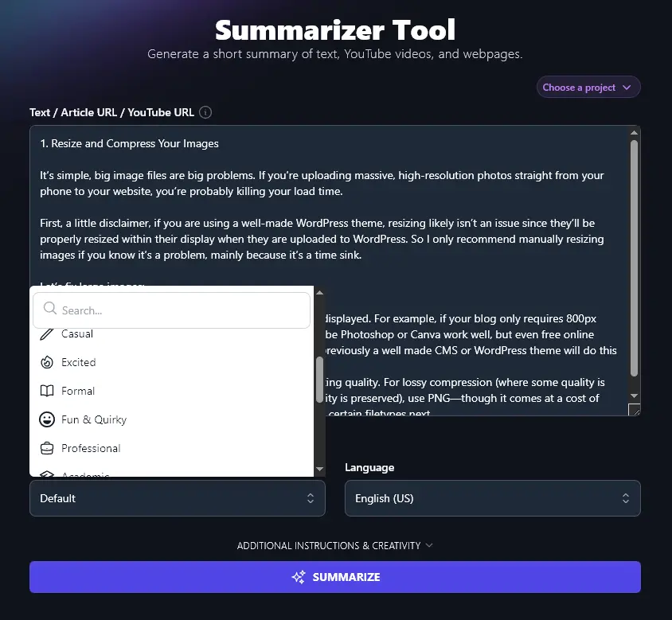Expand Additional Instructions & Creativity section
The height and width of the screenshot is (620, 672).
(x=335, y=546)
